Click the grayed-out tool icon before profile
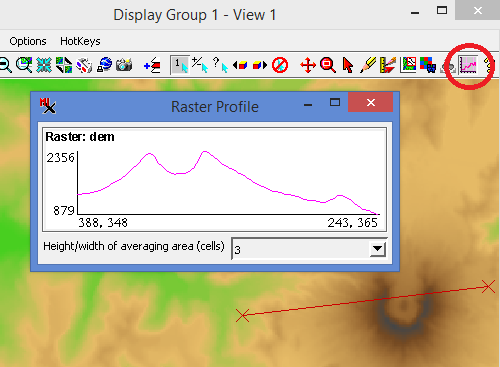 click(x=448, y=66)
